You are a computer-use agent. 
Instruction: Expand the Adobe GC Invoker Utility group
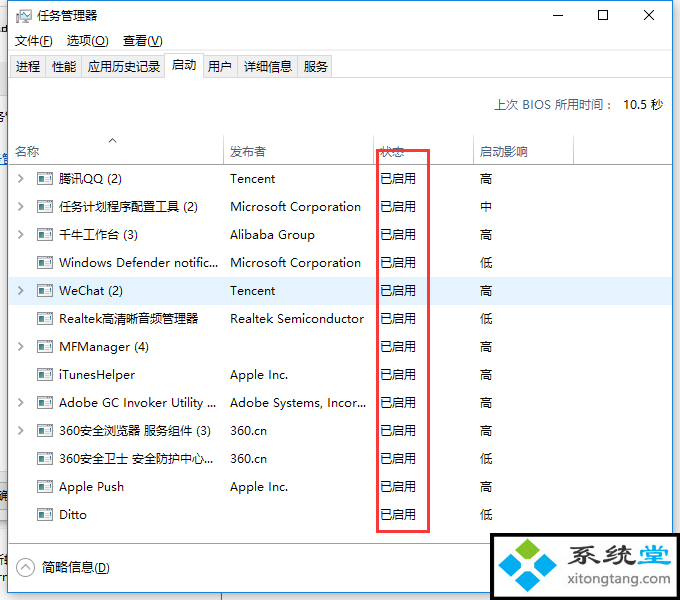click(x=20, y=403)
